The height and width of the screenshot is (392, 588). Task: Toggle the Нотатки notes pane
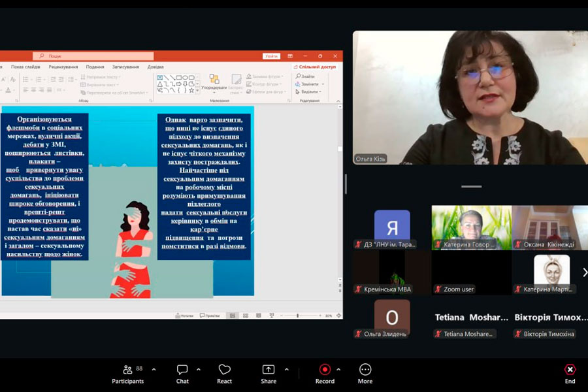coord(184,316)
